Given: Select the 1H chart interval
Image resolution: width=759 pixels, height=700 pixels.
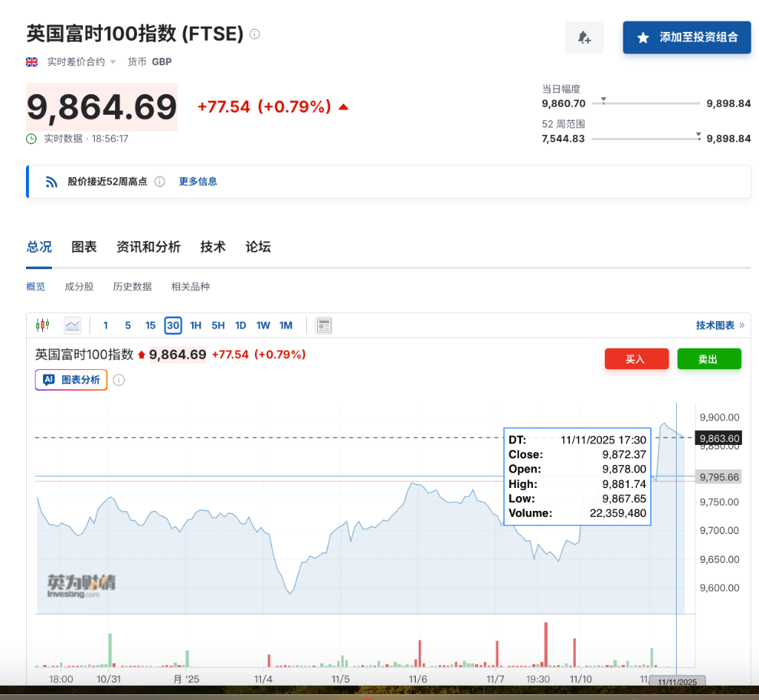Looking at the screenshot, I should click(196, 325).
